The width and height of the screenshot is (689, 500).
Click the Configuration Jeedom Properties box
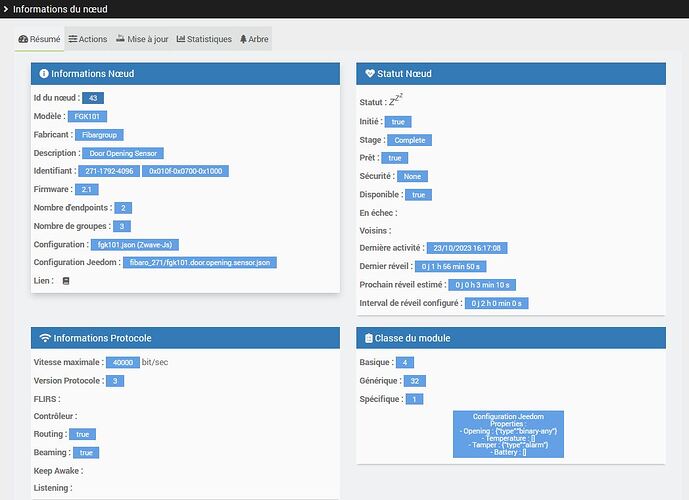(x=508, y=434)
